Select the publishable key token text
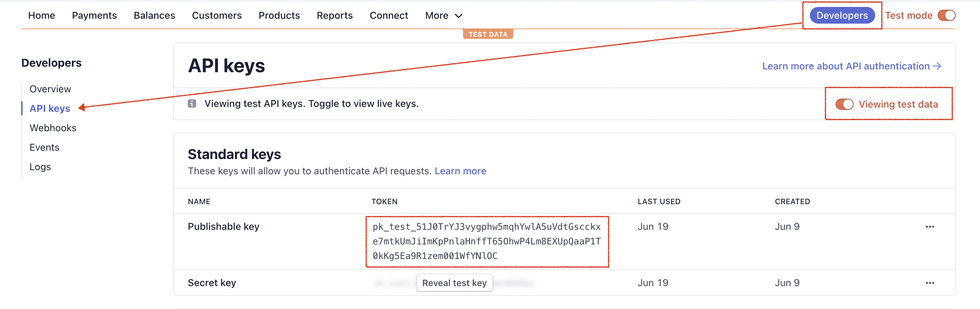The width and height of the screenshot is (980, 309). [487, 241]
